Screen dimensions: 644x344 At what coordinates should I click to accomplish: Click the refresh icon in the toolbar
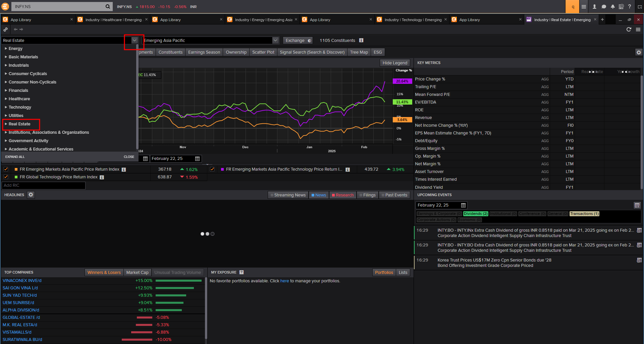[629, 30]
